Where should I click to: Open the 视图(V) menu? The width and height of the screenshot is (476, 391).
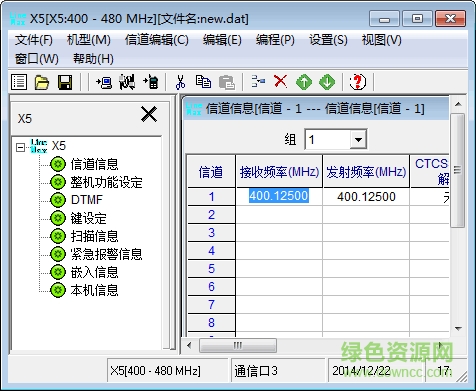tap(381, 40)
